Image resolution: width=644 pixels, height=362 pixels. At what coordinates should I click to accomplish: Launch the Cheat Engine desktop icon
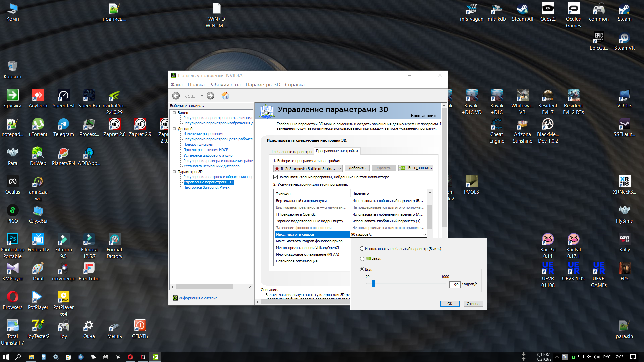pos(497,131)
